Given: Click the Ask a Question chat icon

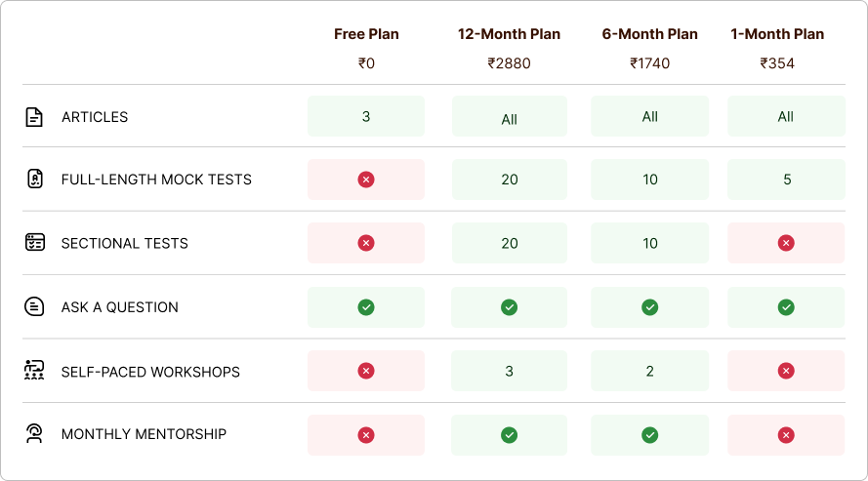Looking at the screenshot, I should click(34, 306).
